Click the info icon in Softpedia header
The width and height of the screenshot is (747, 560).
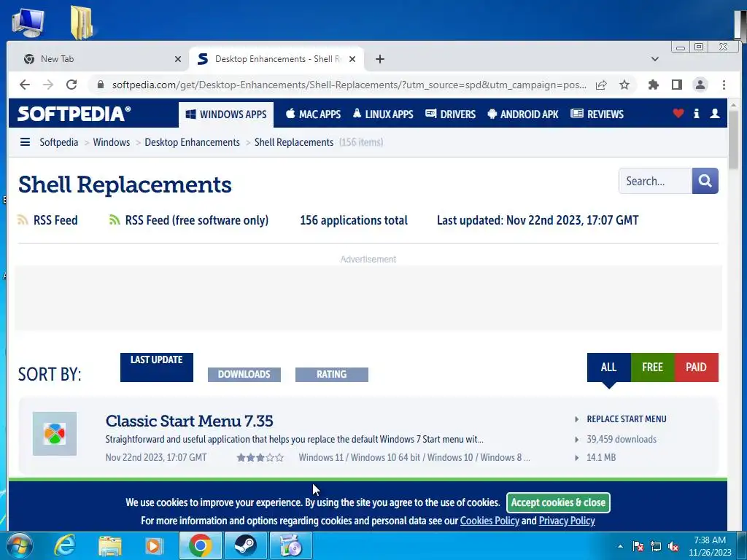pyautogui.click(x=696, y=113)
